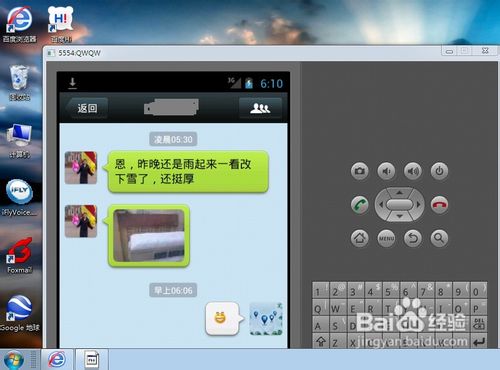Click the A key on emulator keyboard
This screenshot has width=500, height=370.
coord(321,324)
